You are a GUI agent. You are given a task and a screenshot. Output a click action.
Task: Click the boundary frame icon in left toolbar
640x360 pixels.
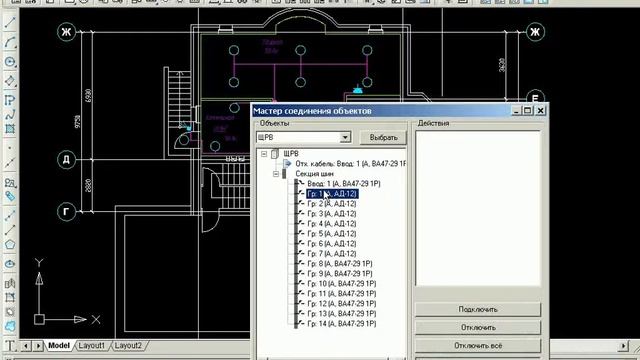[10, 298]
